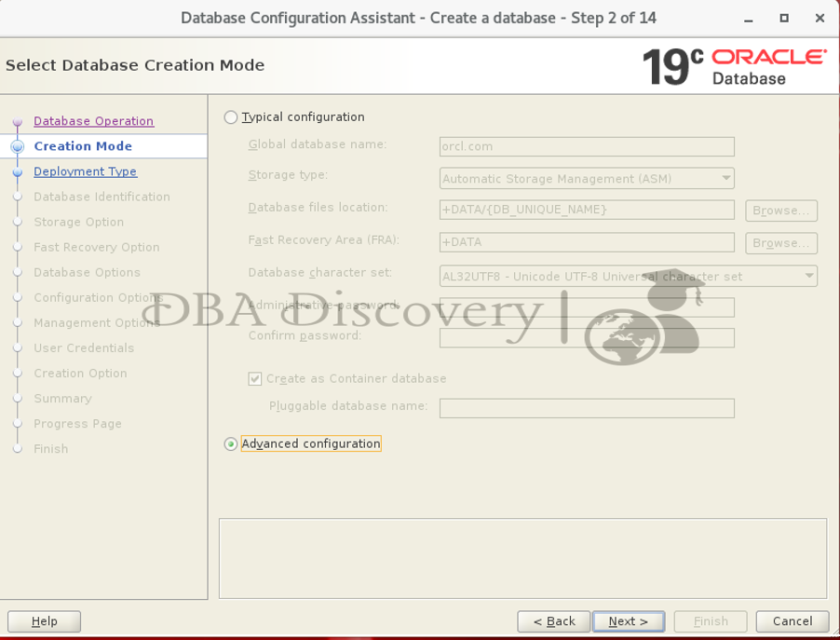Select the Advanced configuration radio button
The width and height of the screenshot is (840, 640).
231,444
